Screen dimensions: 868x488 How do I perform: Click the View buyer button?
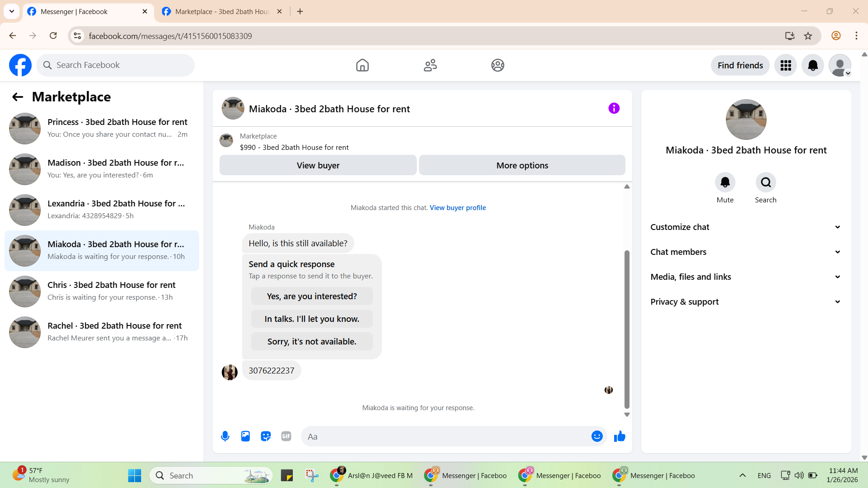tap(318, 165)
